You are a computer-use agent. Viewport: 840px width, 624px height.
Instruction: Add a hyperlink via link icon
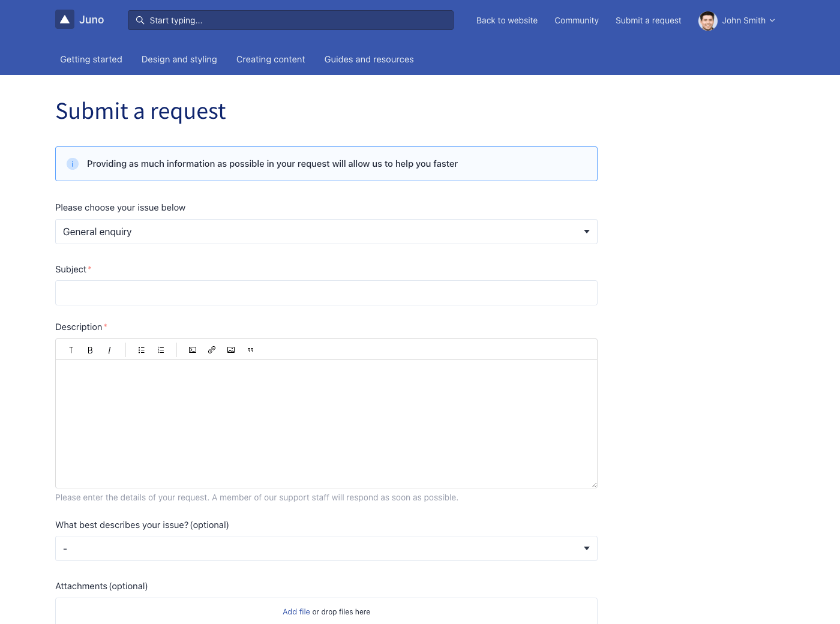coord(212,350)
